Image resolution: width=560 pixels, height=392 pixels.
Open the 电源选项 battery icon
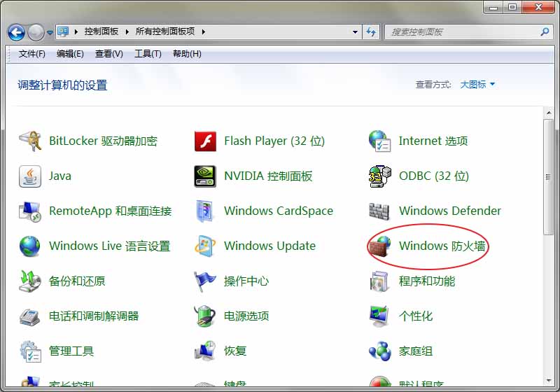tap(205, 316)
